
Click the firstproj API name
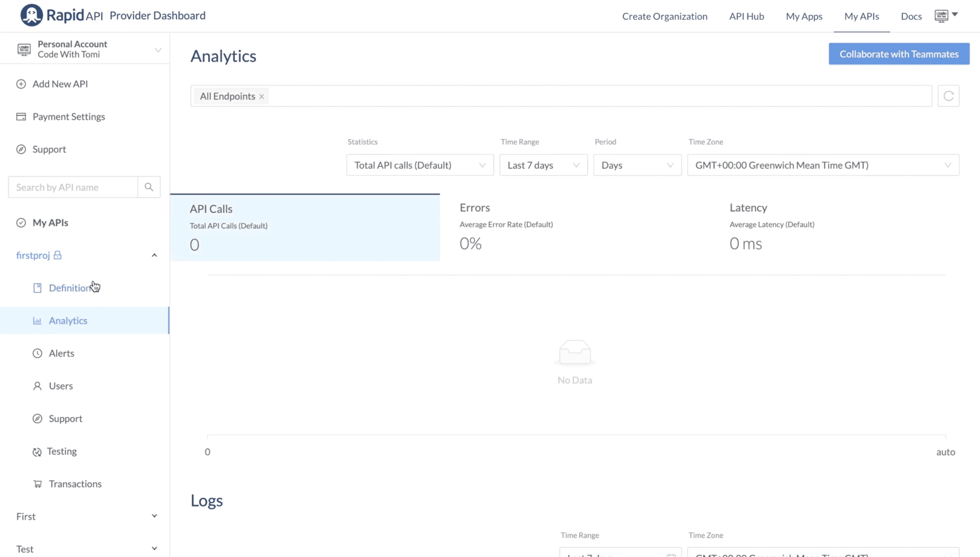(x=33, y=255)
